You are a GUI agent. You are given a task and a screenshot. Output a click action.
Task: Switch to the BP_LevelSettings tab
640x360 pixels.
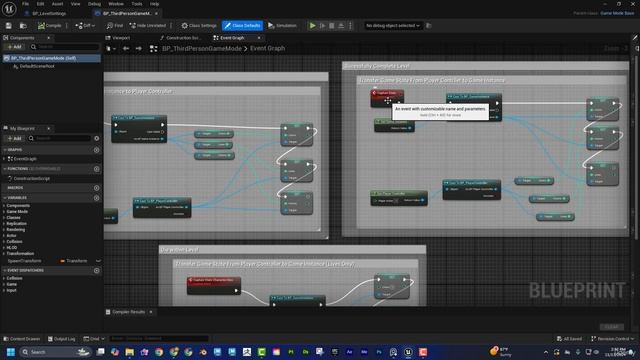49,13
